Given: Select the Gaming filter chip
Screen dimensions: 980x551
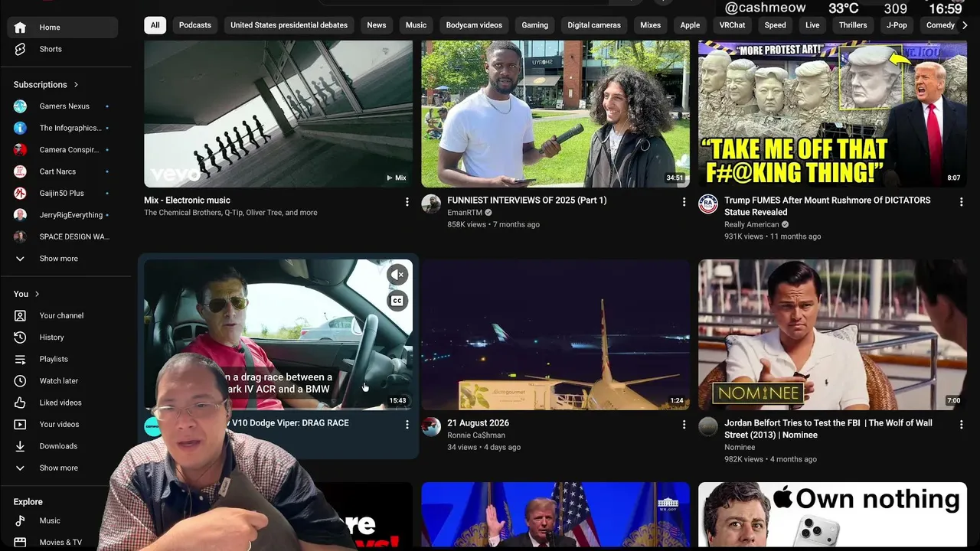Looking at the screenshot, I should pos(534,25).
